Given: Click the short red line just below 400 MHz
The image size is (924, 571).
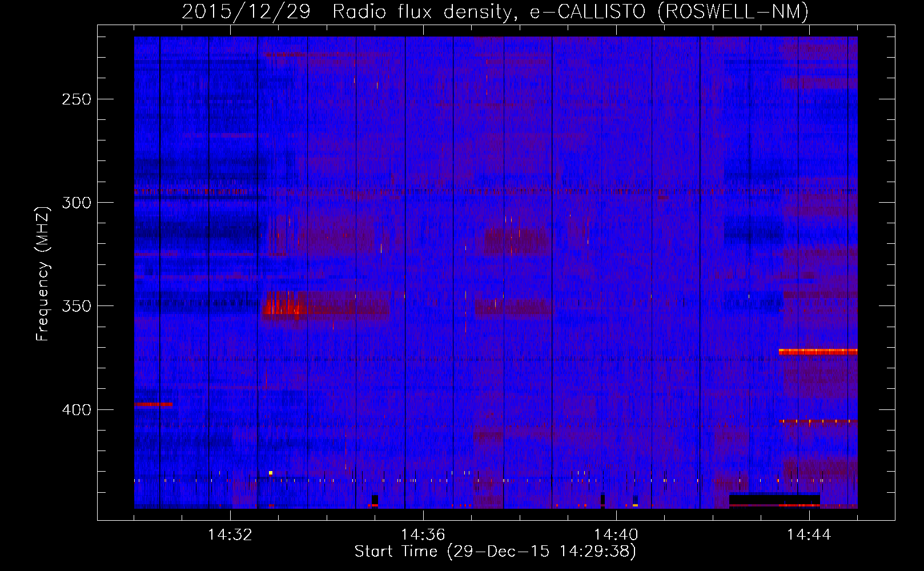Looking at the screenshot, I should point(154,404).
